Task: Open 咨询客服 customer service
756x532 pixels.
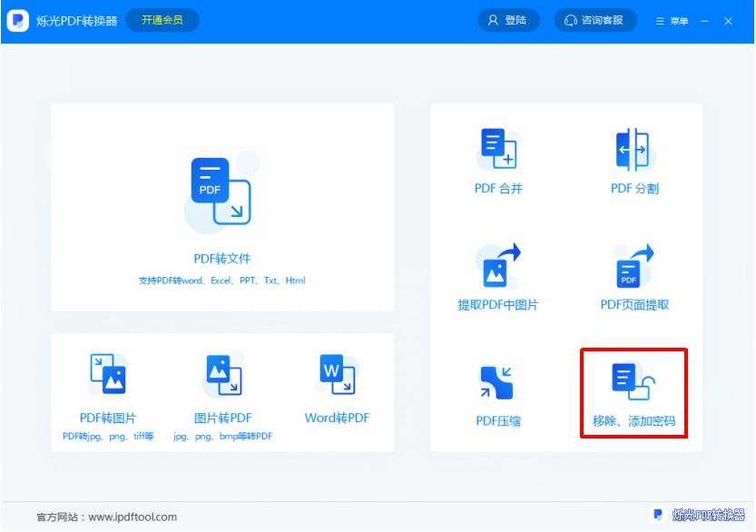Action: (x=595, y=20)
